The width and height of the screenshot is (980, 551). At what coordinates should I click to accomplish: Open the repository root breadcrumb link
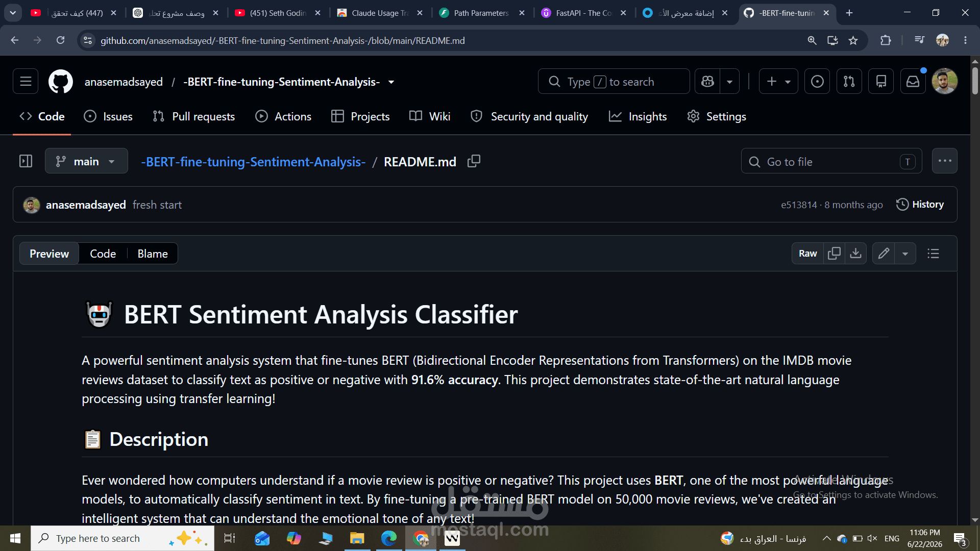(x=253, y=162)
